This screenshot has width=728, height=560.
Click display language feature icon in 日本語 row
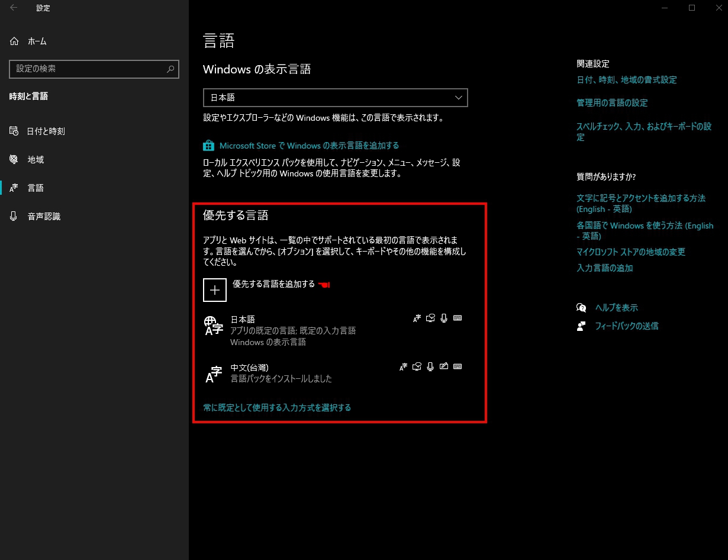[417, 318]
